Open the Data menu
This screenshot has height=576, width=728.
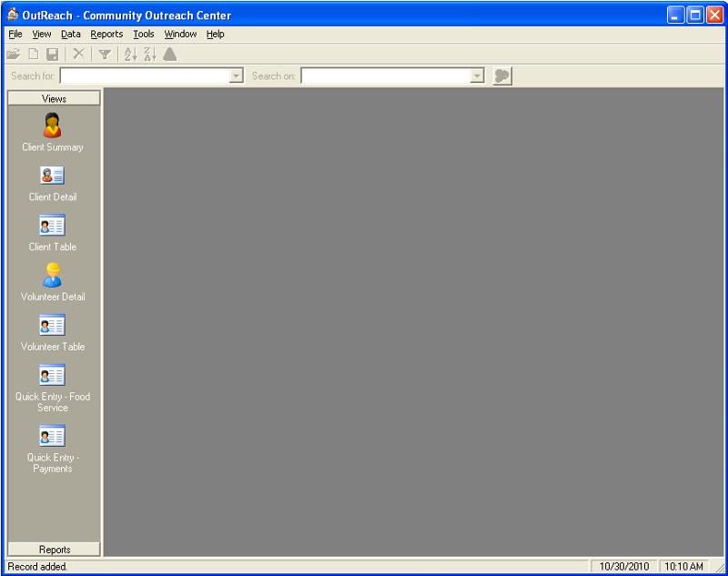[71, 34]
